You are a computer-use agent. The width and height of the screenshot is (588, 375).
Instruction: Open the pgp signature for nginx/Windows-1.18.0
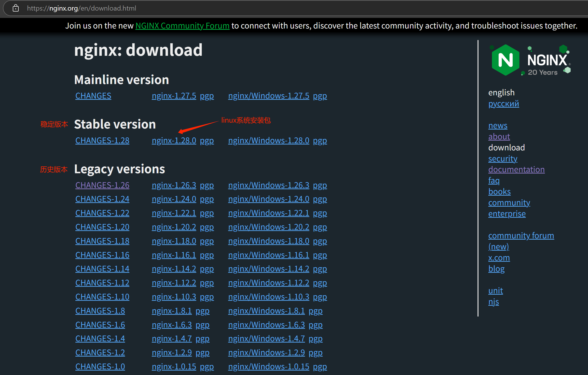click(320, 241)
